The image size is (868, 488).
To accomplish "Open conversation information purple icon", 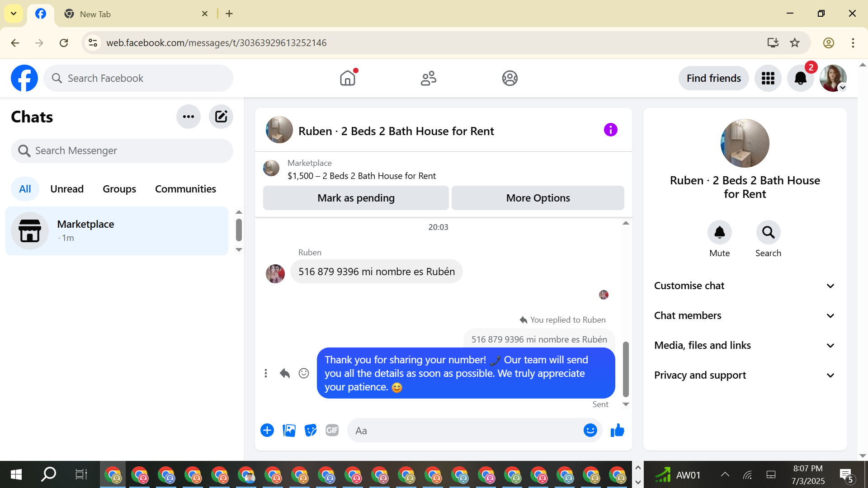I will click(x=610, y=130).
